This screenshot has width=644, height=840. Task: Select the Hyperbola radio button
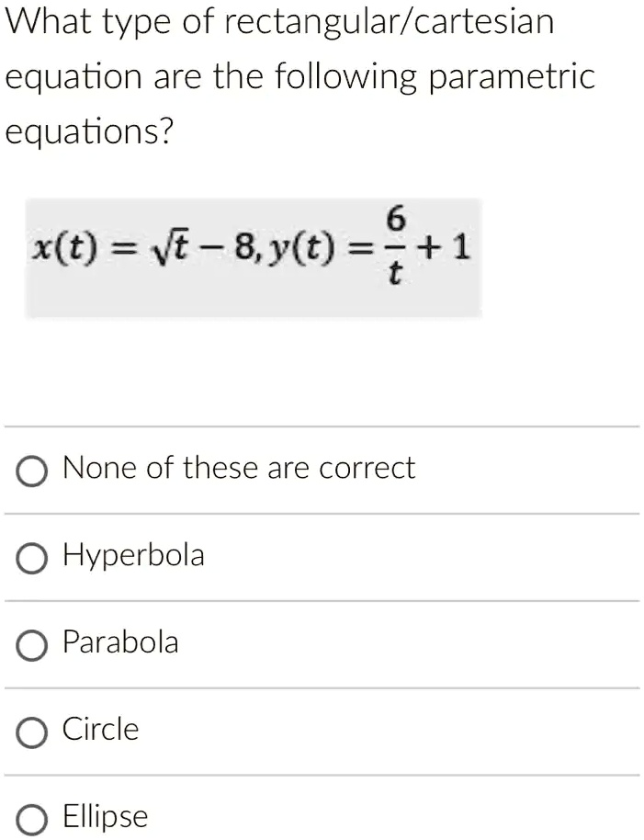[32, 558]
